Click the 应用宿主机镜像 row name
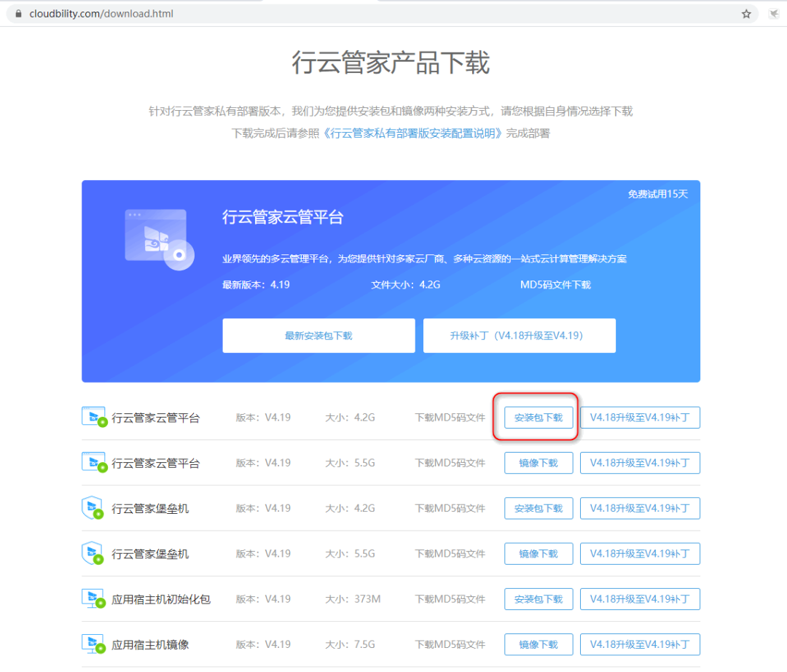 [150, 645]
